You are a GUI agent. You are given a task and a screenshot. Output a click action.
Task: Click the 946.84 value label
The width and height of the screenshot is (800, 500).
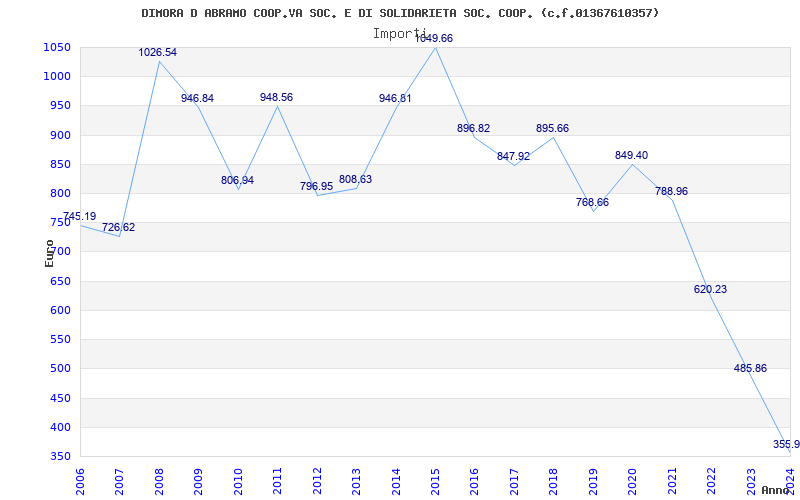197,98
